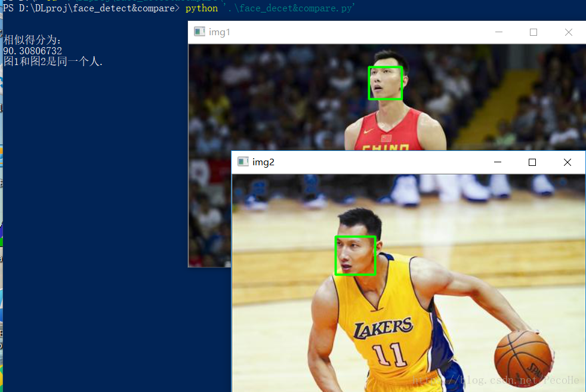This screenshot has height=392, width=586.
Task: Click the detected face box in img2
Action: click(x=356, y=255)
